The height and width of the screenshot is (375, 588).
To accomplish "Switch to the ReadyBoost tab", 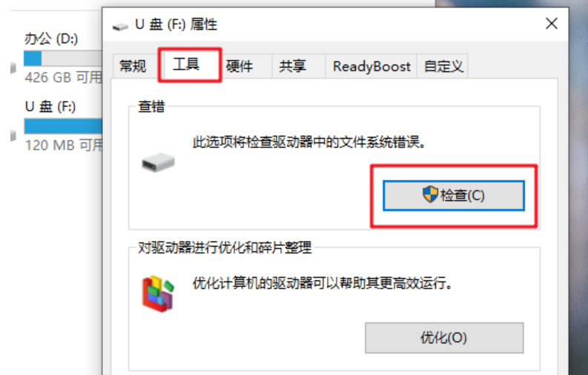I will [x=371, y=66].
